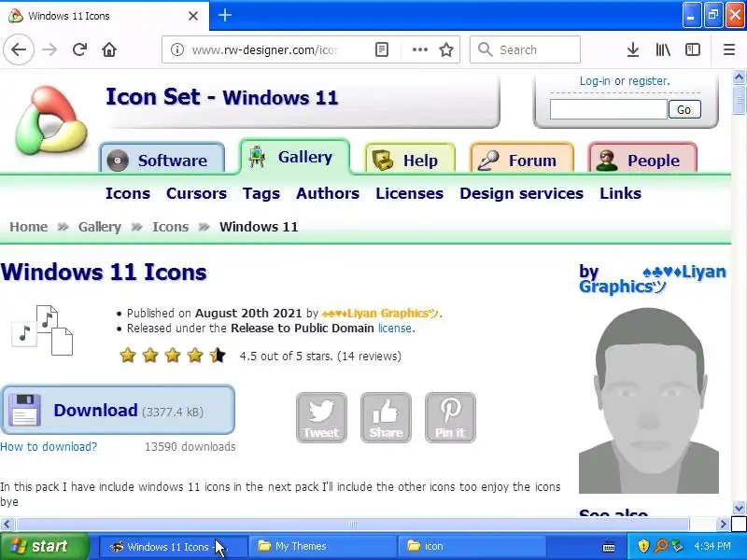747x560 pixels.
Task: Open the library books icon
Action: coord(663,49)
